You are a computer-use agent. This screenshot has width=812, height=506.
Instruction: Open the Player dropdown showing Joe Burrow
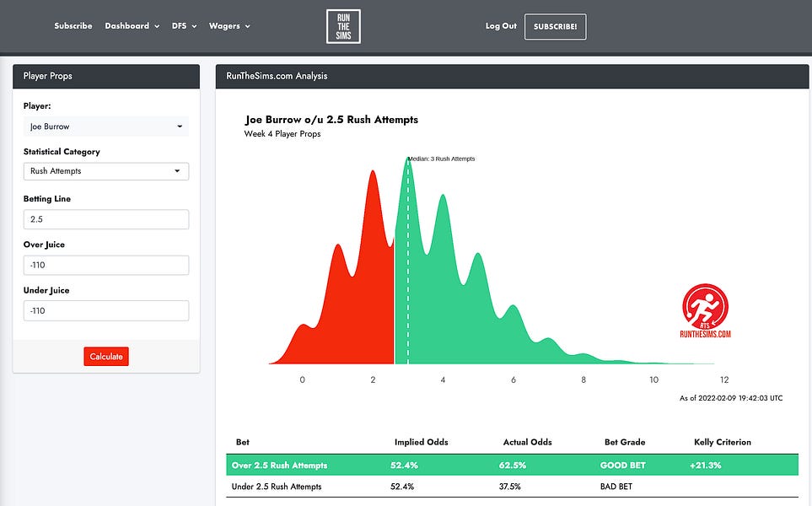tap(106, 126)
